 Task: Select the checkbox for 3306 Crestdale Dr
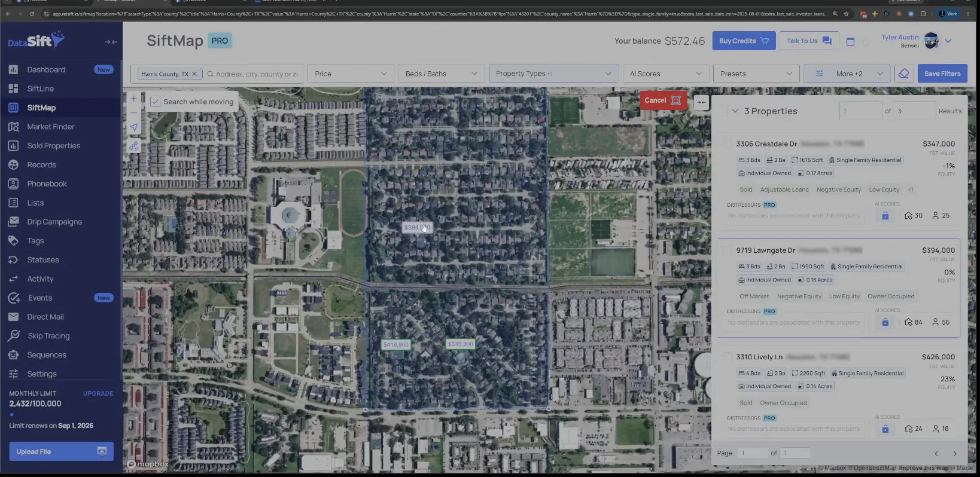pos(727,144)
